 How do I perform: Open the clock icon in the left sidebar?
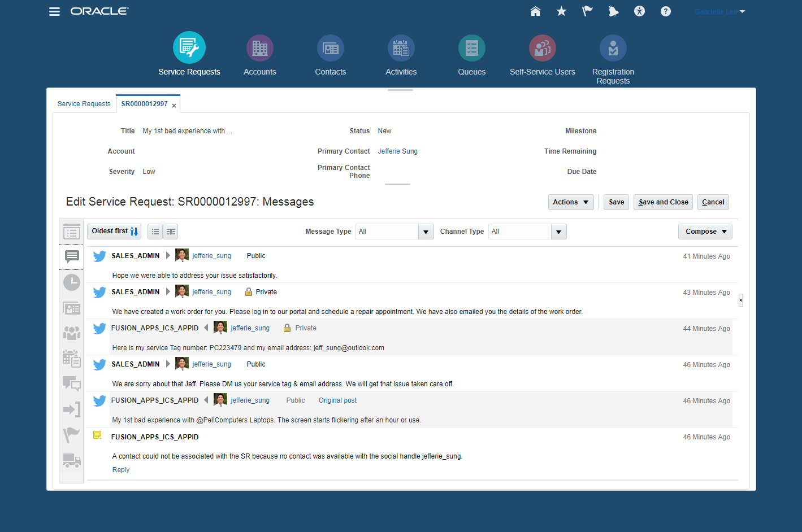72,282
